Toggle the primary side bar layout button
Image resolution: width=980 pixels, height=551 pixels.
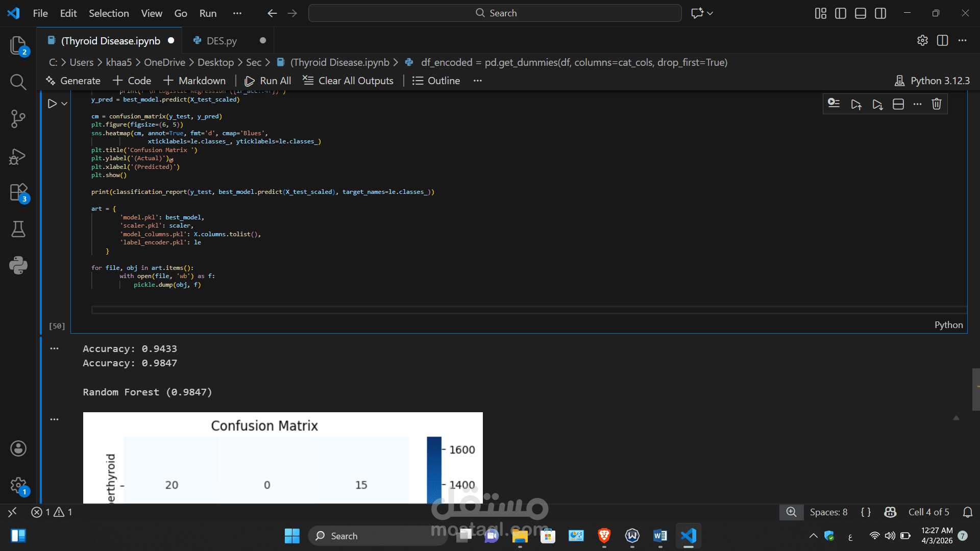coord(840,13)
